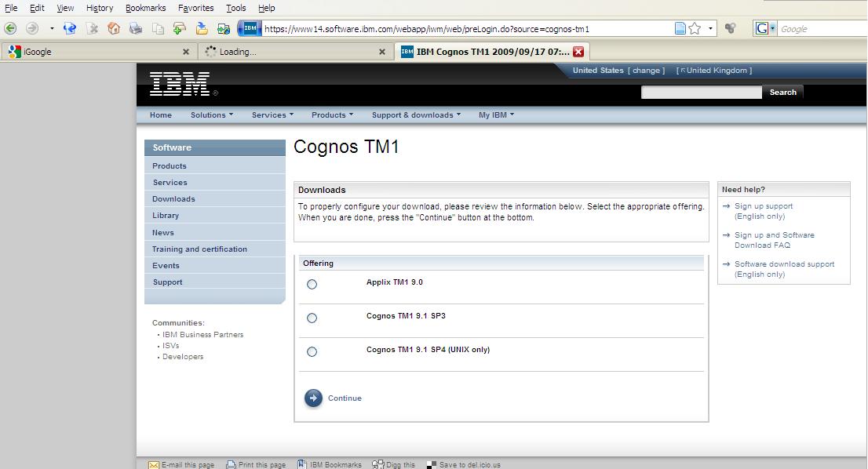Click the Digg this icon
Screen dimensions: 868x469
[377, 464]
